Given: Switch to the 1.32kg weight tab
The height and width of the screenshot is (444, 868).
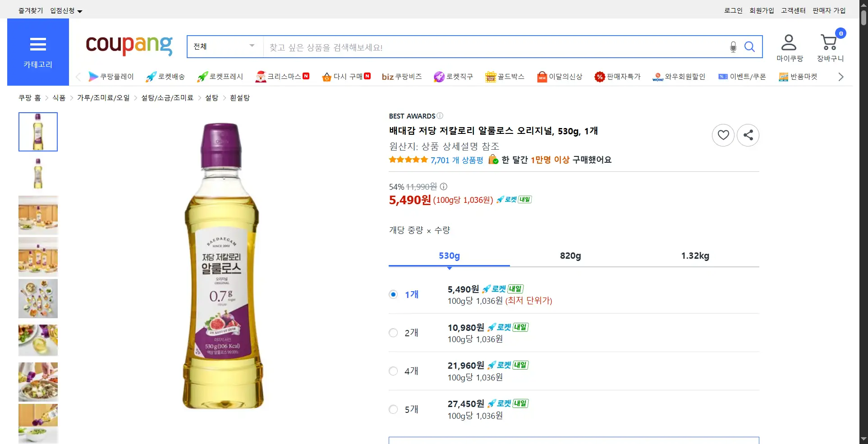Looking at the screenshot, I should point(694,256).
